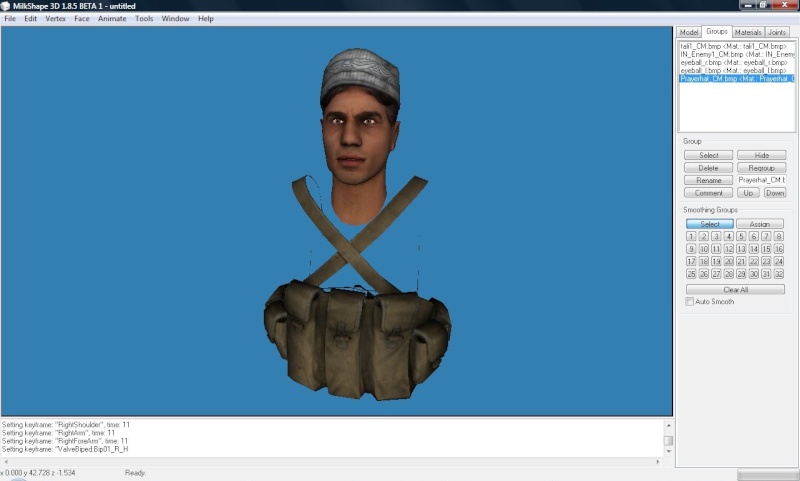Select the eyeball_l.bmp group row

(x=737, y=70)
